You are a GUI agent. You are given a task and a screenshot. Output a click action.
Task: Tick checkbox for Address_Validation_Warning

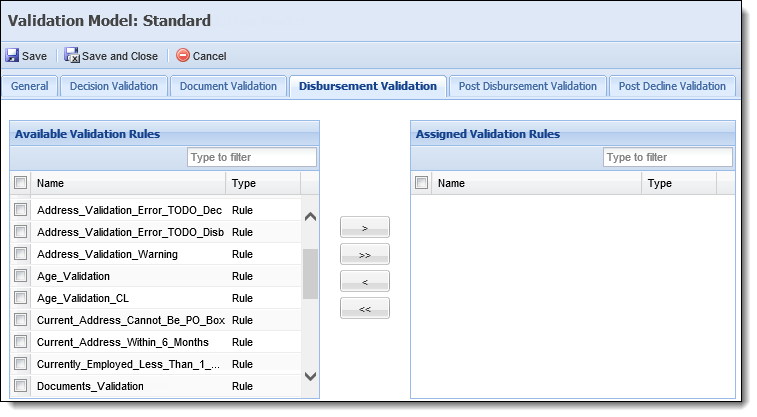(x=20, y=254)
